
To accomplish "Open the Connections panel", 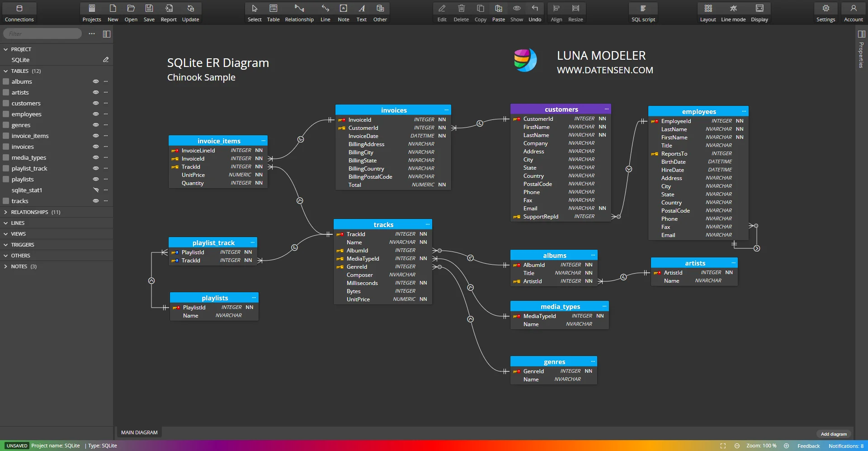I will [19, 12].
